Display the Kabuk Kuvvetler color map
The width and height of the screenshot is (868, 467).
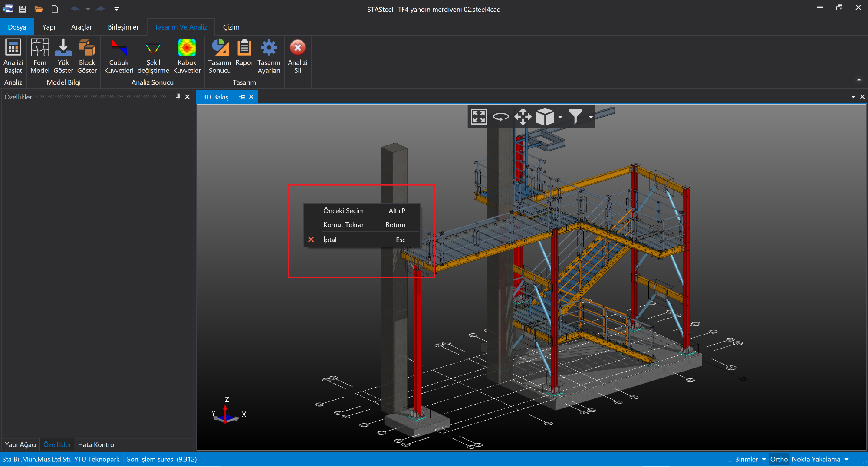point(187,48)
